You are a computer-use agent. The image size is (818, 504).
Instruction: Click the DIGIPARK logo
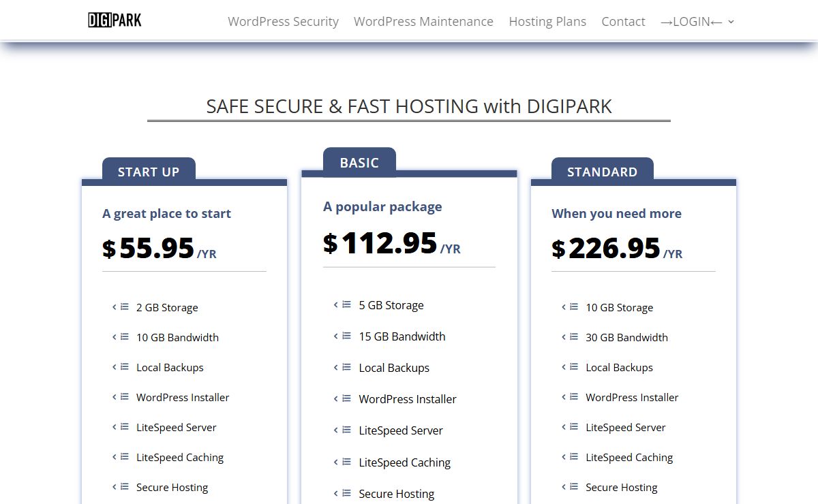[115, 20]
